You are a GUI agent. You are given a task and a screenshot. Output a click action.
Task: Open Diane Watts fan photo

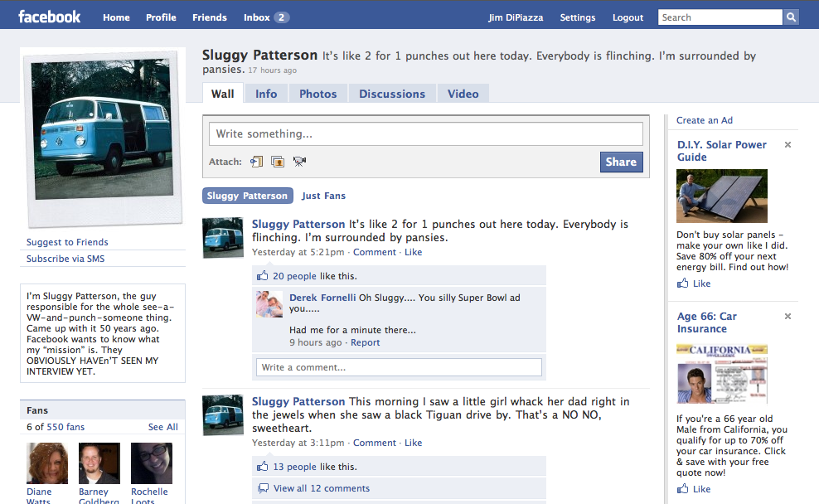click(x=47, y=463)
